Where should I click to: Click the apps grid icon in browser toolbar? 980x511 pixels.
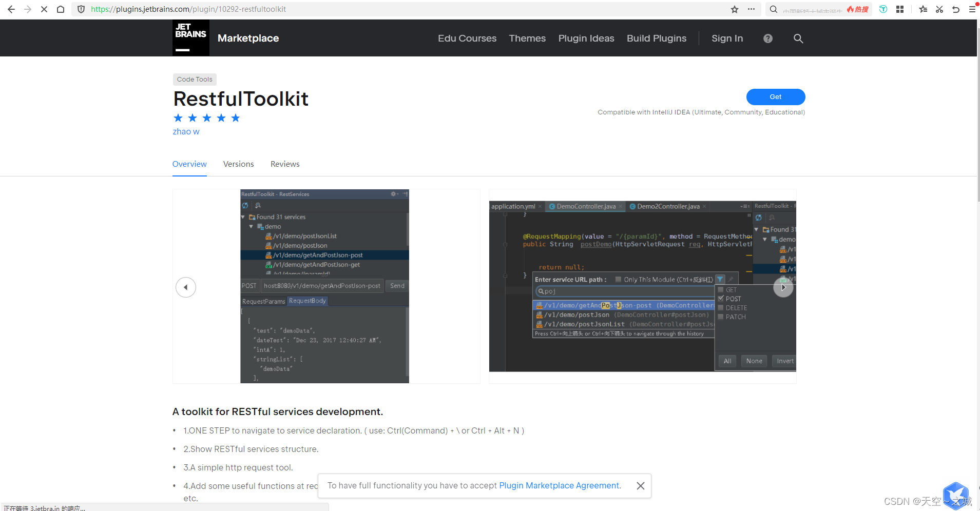click(x=899, y=9)
